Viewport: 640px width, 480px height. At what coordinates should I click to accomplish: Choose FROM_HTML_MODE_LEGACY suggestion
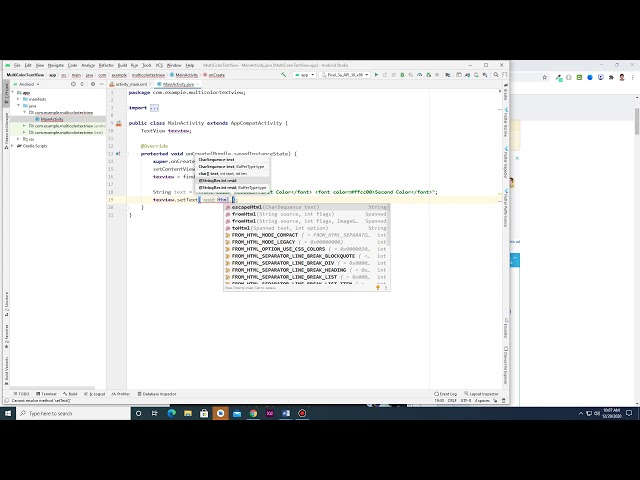point(306,242)
